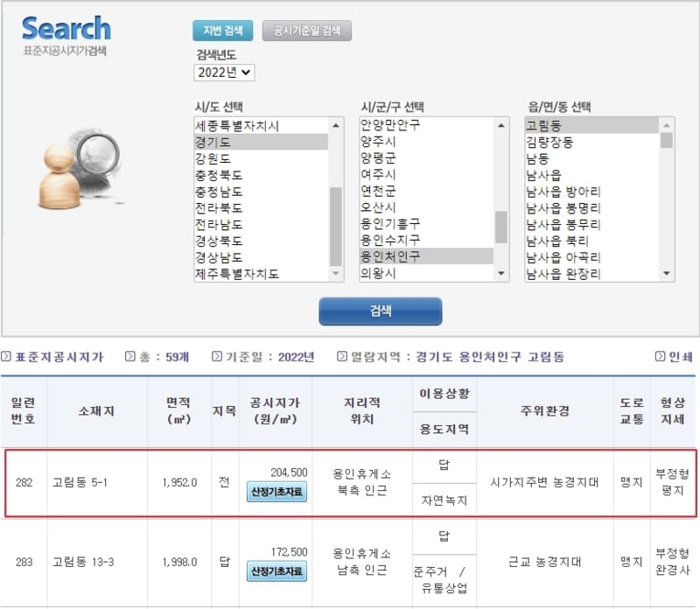Click scroll-up arrow of 시/도 list

point(336,125)
